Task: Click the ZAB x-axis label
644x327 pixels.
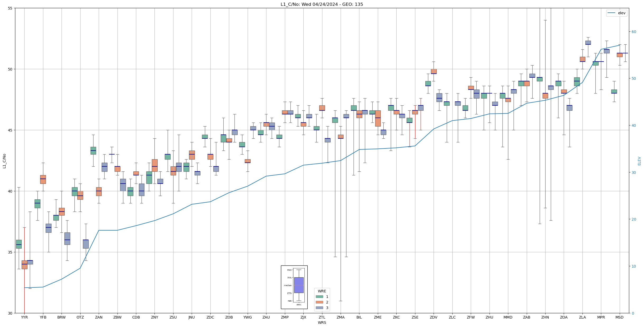Action: pos(527,317)
